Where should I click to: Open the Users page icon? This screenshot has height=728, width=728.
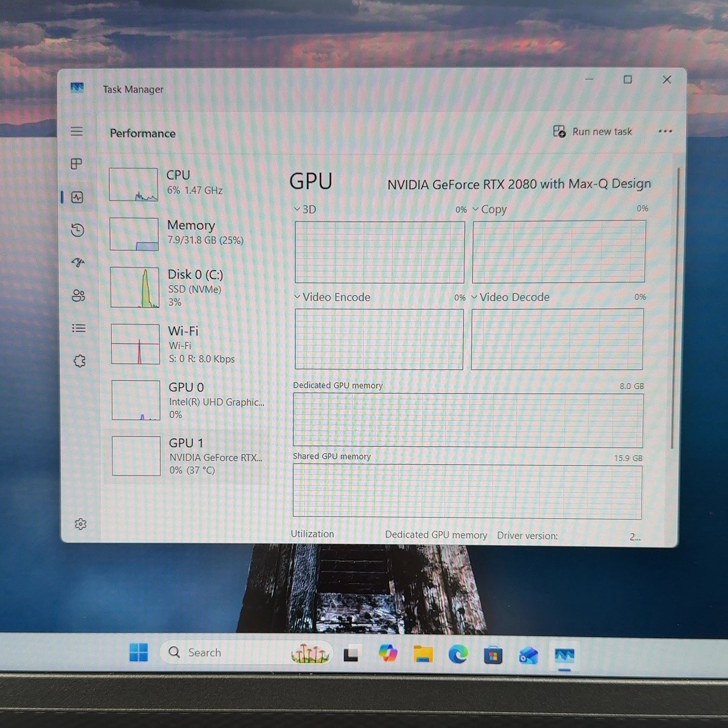(x=79, y=295)
